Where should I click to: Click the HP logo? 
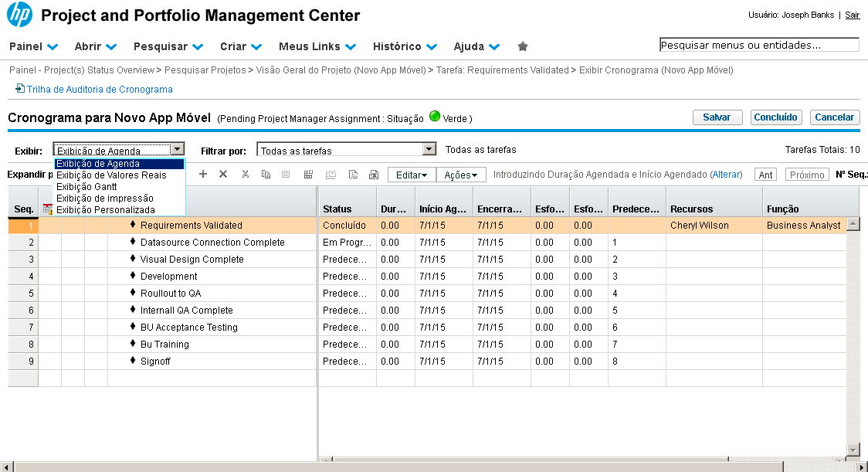click(x=19, y=15)
